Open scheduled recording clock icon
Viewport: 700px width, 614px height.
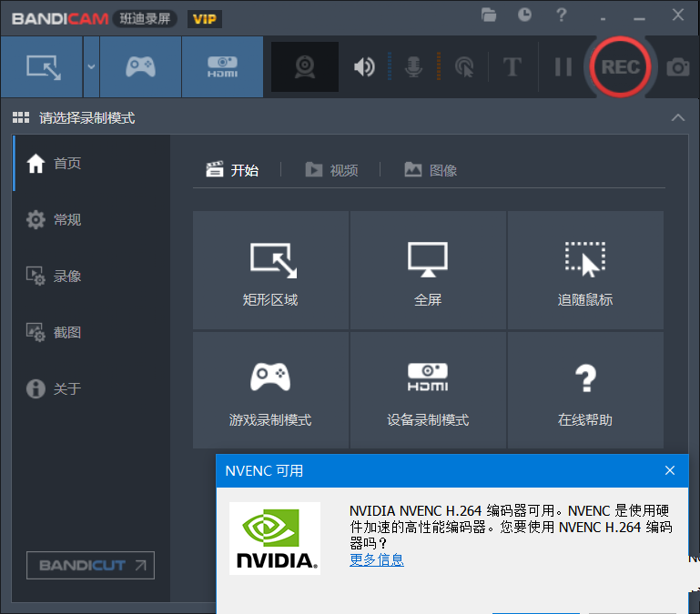[525, 15]
